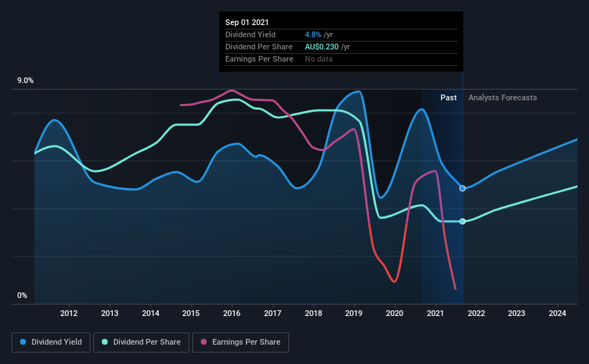Click the AU$0.230 Dividend Per Share value

click(321, 47)
